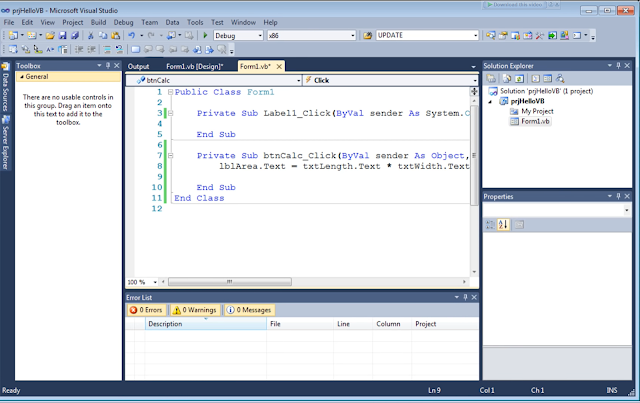Viewport: 640px width, 403px height.
Task: Click the New Project toolbar icon
Action: point(13,36)
